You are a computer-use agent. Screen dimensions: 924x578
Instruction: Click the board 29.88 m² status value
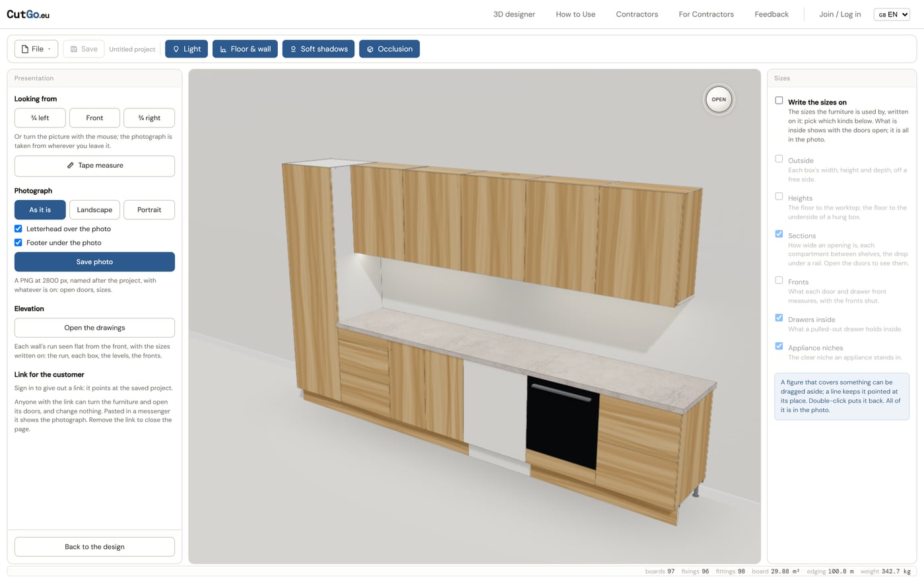click(775, 571)
